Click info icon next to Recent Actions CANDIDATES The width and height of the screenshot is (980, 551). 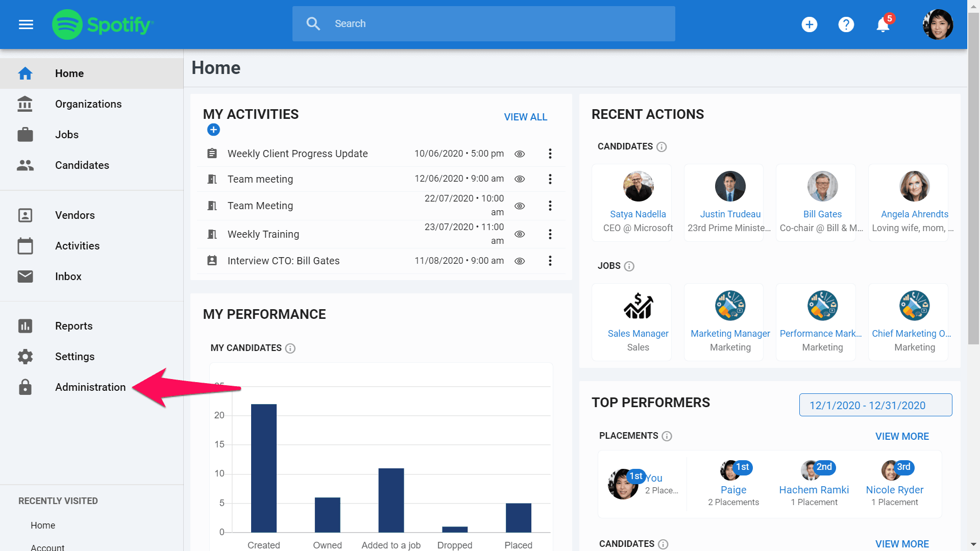pos(661,147)
